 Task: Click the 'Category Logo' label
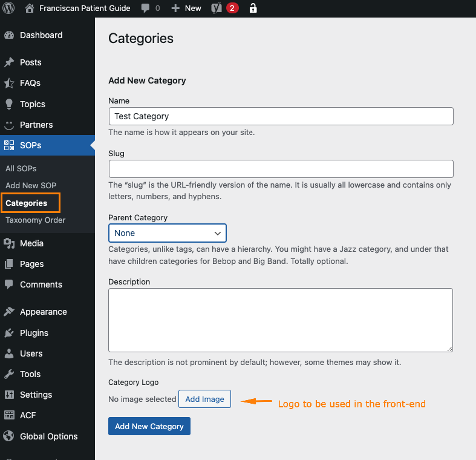coord(134,382)
